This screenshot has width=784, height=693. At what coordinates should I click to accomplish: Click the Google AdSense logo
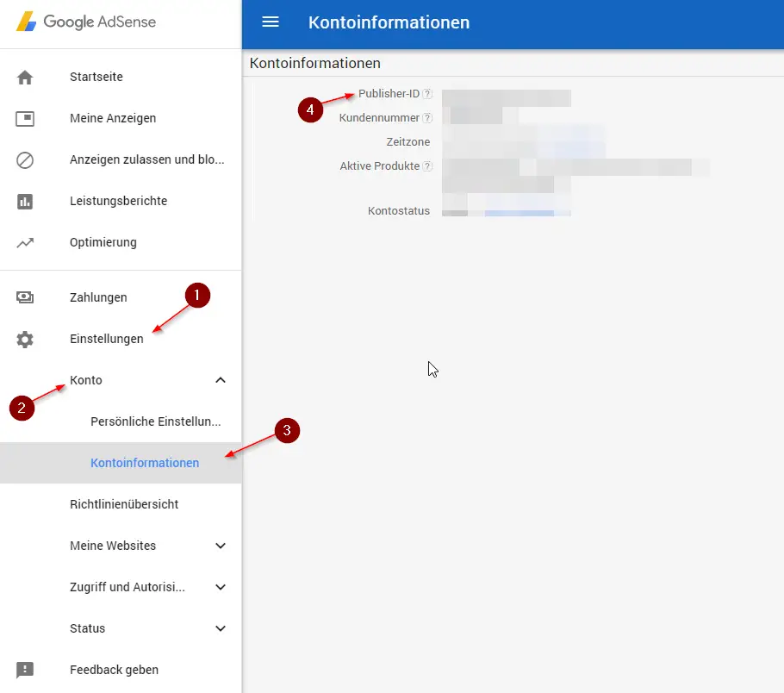[x=86, y=22]
